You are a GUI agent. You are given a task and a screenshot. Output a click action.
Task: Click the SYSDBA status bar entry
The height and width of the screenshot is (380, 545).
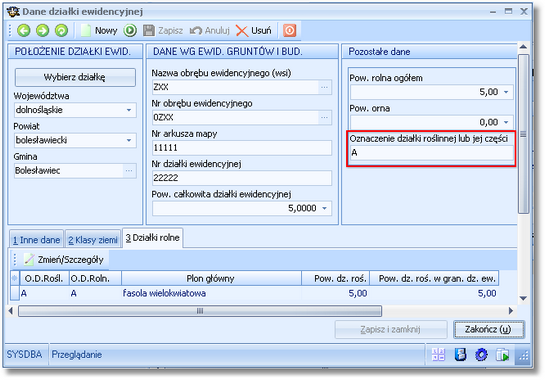[x=24, y=355]
